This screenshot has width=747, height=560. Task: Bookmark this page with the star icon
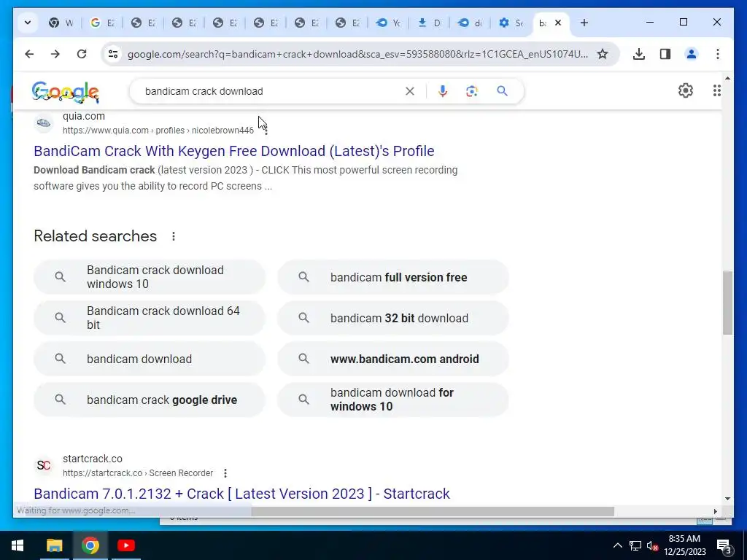[x=603, y=54]
